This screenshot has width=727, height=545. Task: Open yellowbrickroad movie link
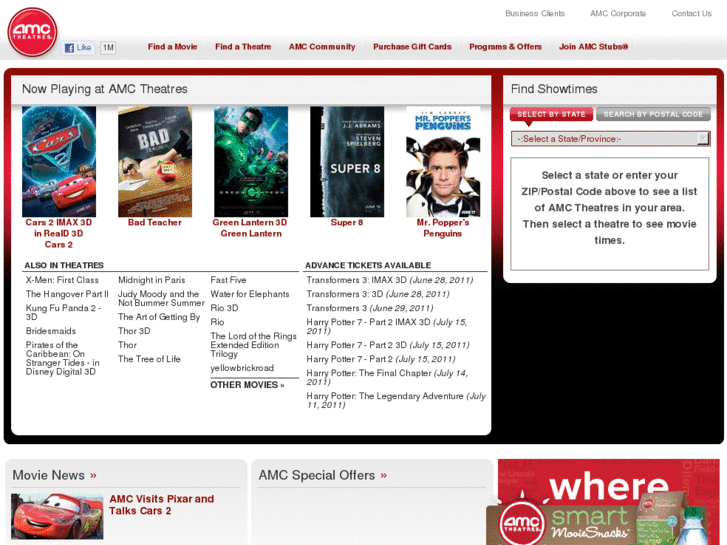click(x=242, y=368)
